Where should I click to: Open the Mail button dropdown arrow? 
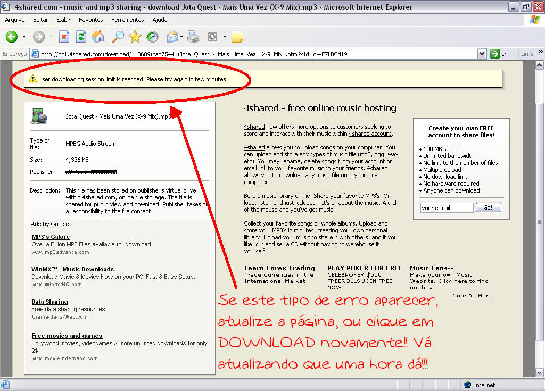pyautogui.click(x=181, y=37)
